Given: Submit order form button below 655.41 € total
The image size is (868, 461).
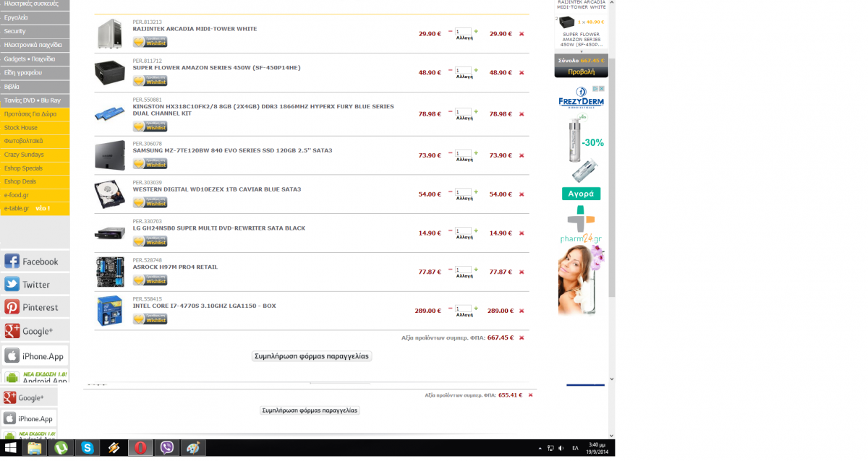Looking at the screenshot, I should click(x=310, y=410).
